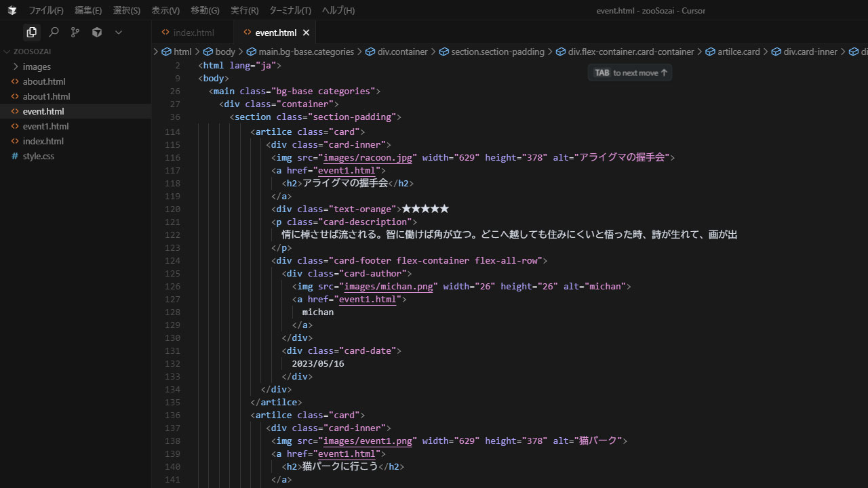The width and height of the screenshot is (868, 488).
Task: Open about1.html in explorer
Action: pos(75,96)
